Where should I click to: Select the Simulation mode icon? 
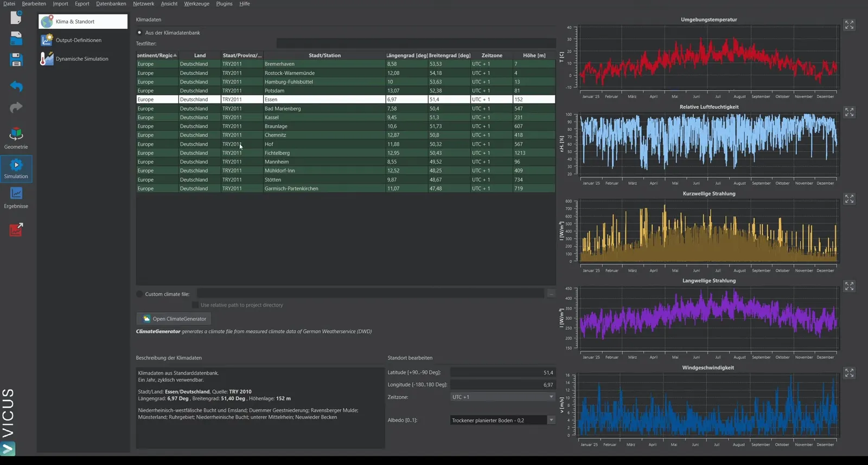tap(16, 169)
